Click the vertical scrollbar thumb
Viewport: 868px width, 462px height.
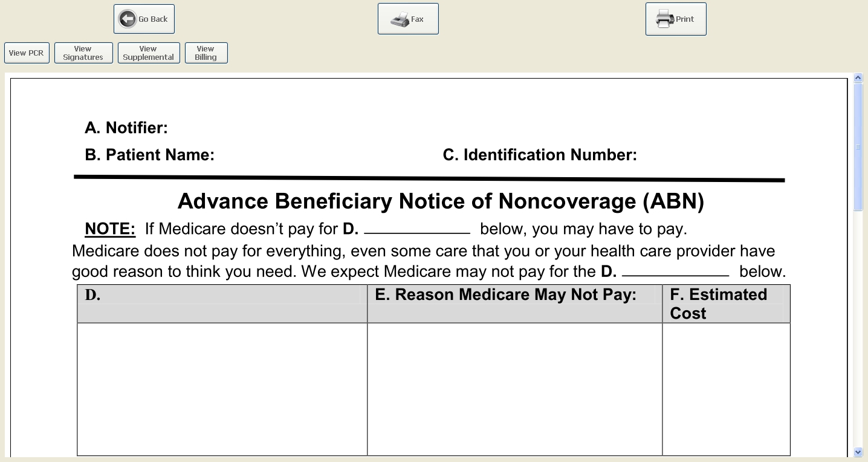[x=858, y=147]
